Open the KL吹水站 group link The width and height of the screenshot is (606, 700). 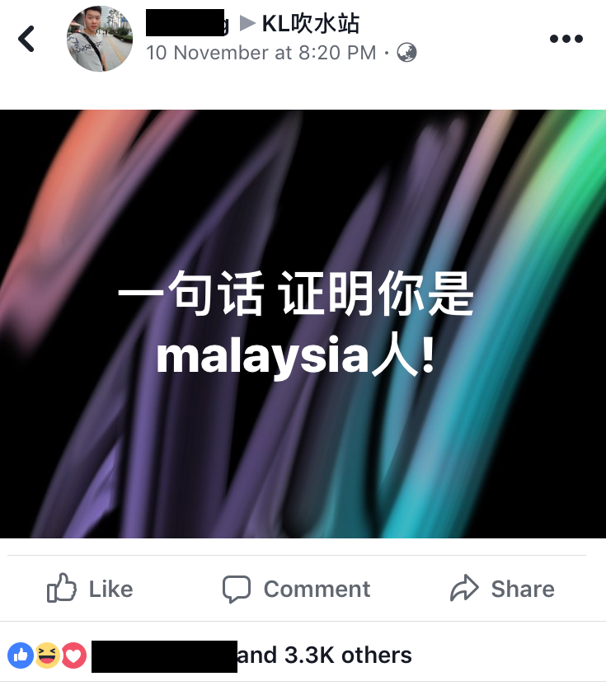click(310, 23)
